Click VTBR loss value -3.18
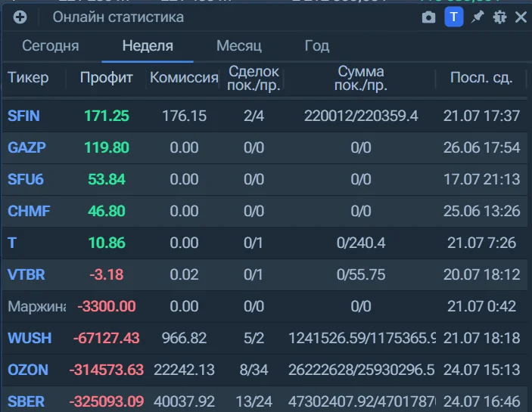532x412 pixels. pyautogui.click(x=107, y=274)
